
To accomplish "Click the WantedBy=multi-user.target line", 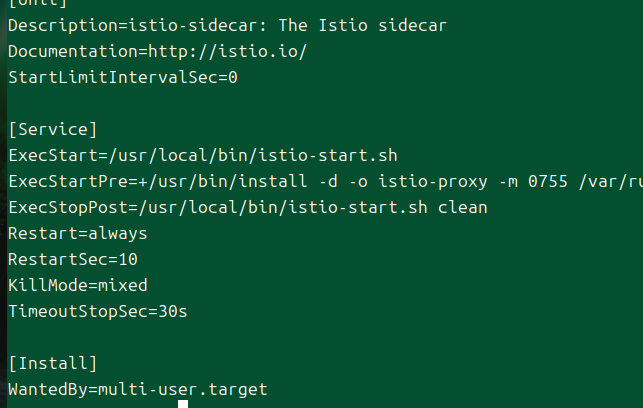I will tap(138, 390).
